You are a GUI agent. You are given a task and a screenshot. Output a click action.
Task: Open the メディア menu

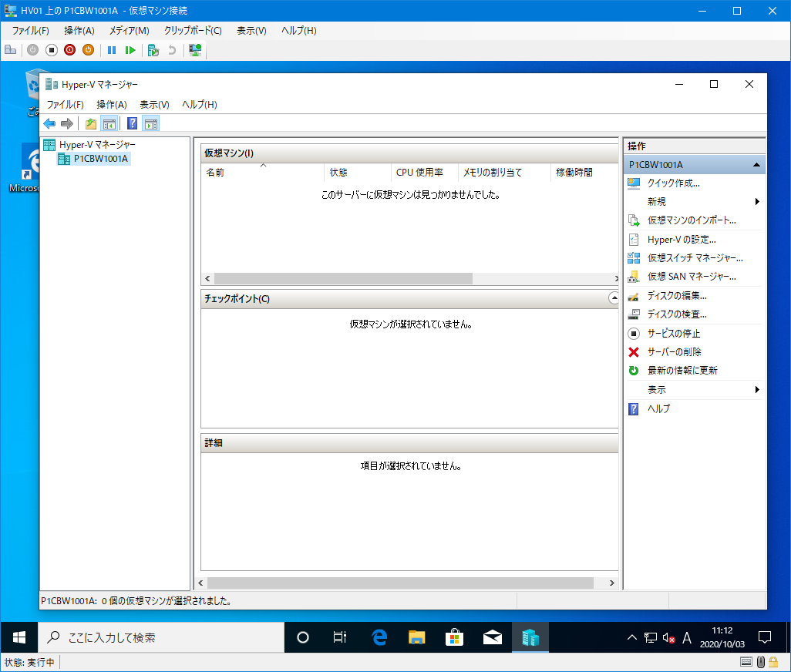click(128, 30)
